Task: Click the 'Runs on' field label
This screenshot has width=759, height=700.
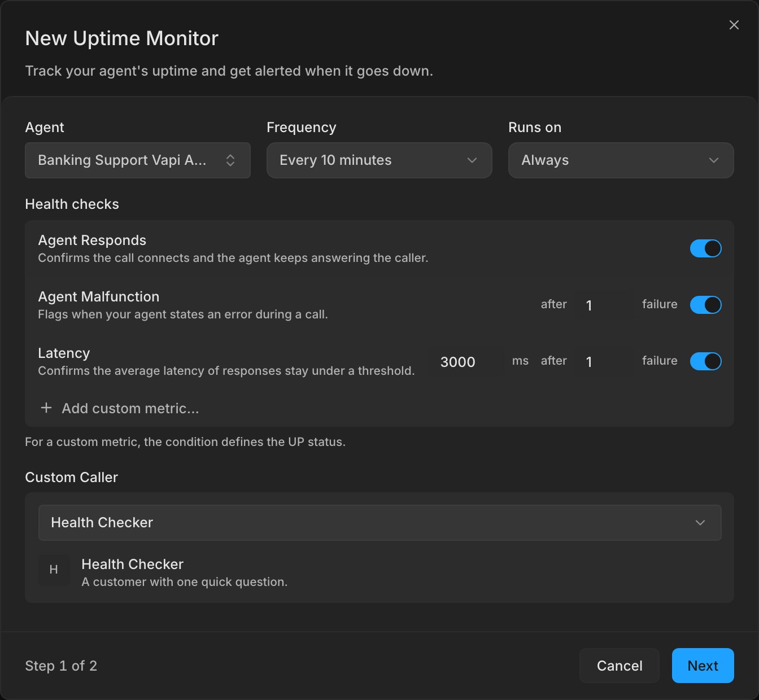Action: 535,128
